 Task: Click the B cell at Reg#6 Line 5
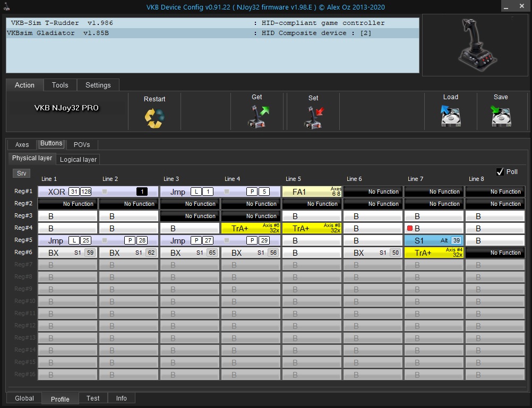[x=312, y=253]
